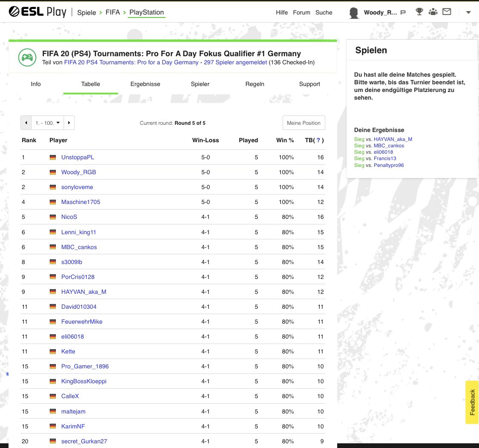Open the yellow Feedback tab button
Image resolution: width=479 pixels, height=448 pixels.
tap(472, 402)
